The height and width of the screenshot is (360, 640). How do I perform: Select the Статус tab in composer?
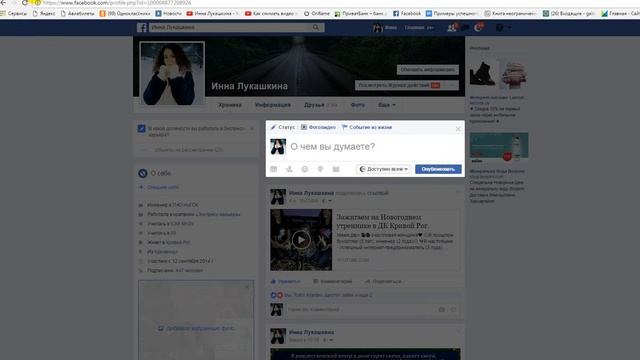[282, 127]
